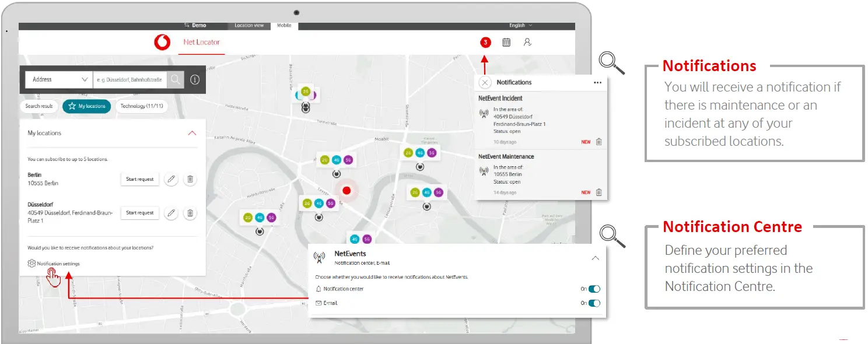This screenshot has width=868, height=344.
Task: Delete the NetEvent Incident notification
Action: [598, 142]
